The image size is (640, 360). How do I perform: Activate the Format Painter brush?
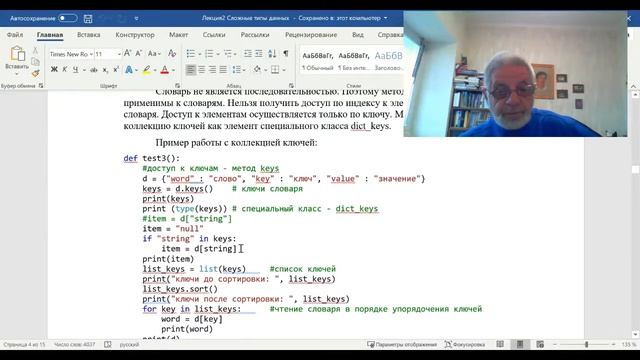pyautogui.click(x=36, y=73)
